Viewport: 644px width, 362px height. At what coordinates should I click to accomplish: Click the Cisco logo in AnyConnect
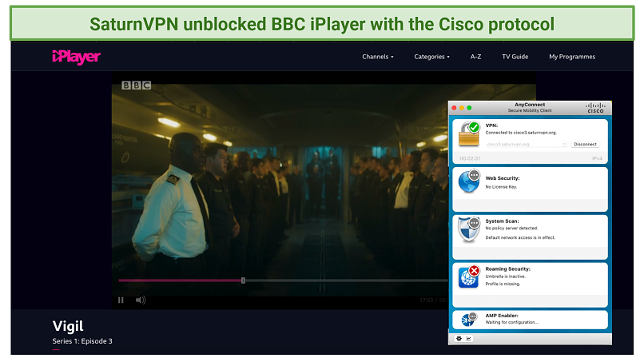[595, 108]
